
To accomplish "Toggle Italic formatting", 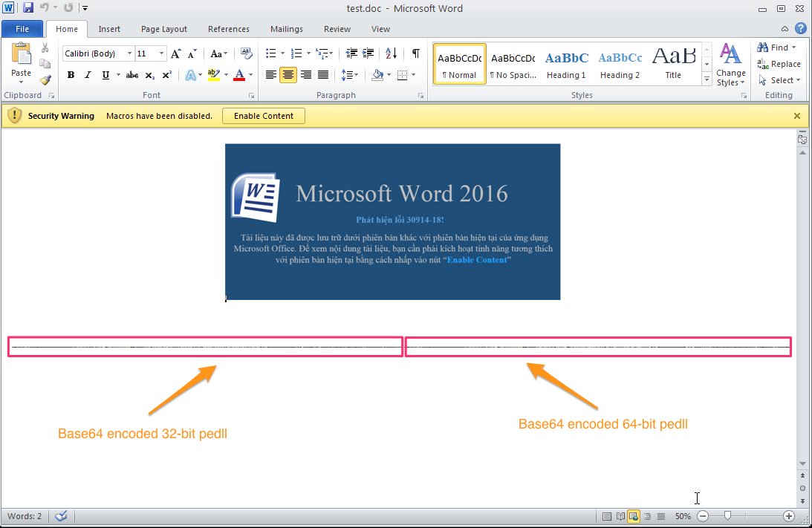I will tap(88, 75).
